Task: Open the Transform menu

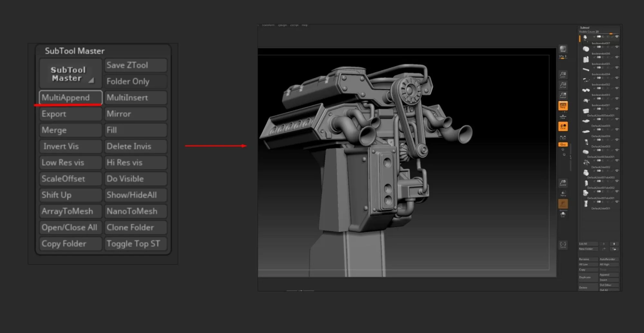Action: point(268,25)
